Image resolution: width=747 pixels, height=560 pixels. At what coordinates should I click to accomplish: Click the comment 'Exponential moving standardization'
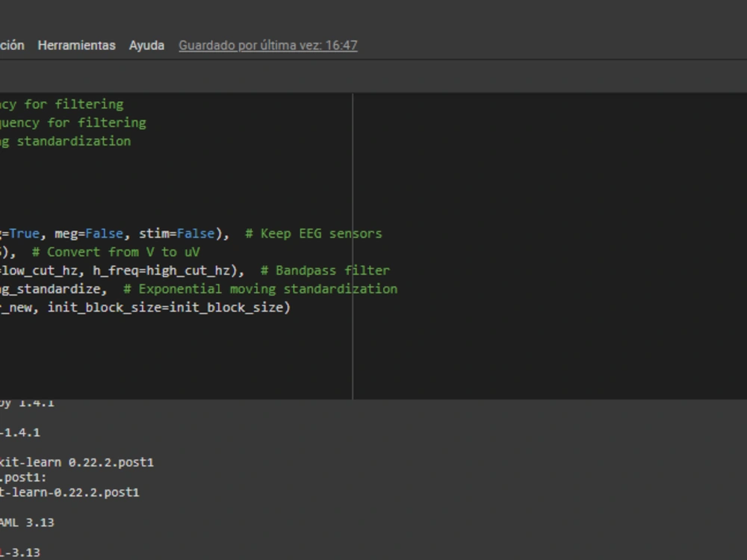(260, 289)
